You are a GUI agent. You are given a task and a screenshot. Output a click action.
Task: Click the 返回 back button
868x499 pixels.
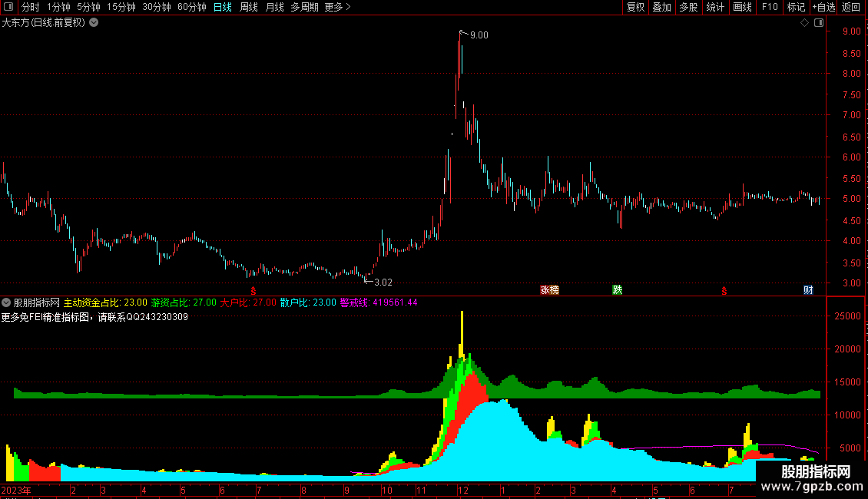[851, 7]
